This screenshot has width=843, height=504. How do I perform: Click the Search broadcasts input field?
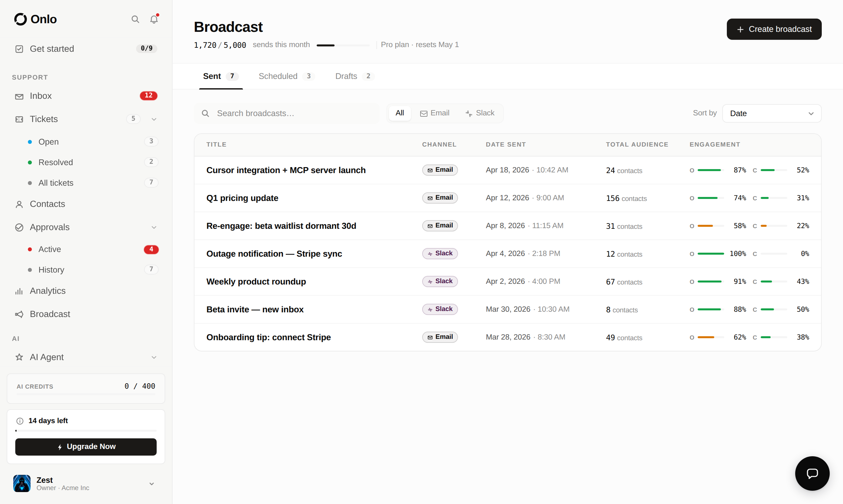(287, 113)
